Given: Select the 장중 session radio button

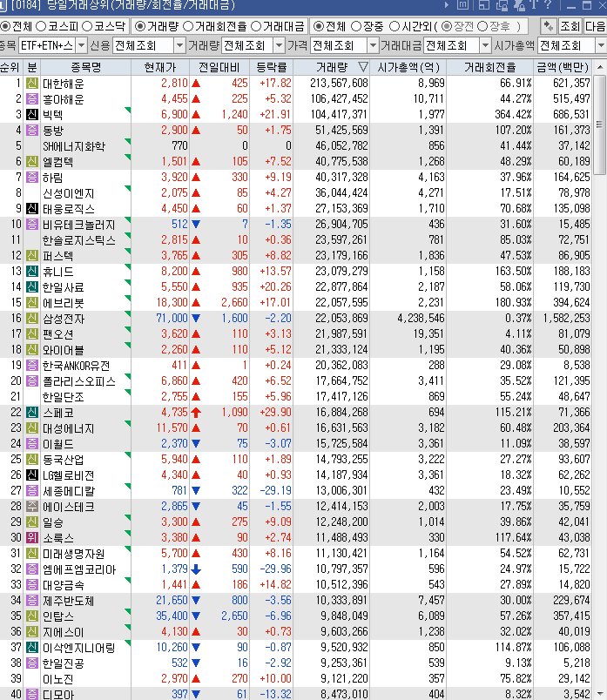Looking at the screenshot, I should pyautogui.click(x=356, y=26).
